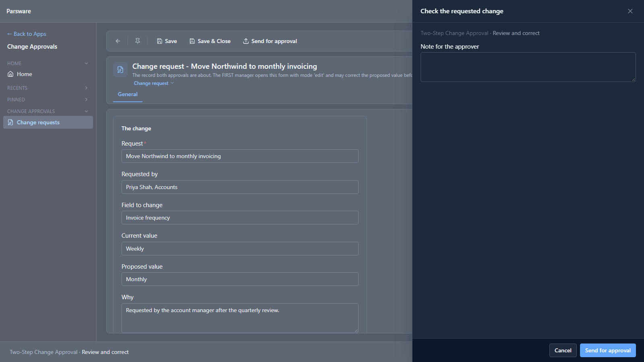Image resolution: width=644 pixels, height=362 pixels.
Task: Click into the Why text area
Action: point(240,318)
